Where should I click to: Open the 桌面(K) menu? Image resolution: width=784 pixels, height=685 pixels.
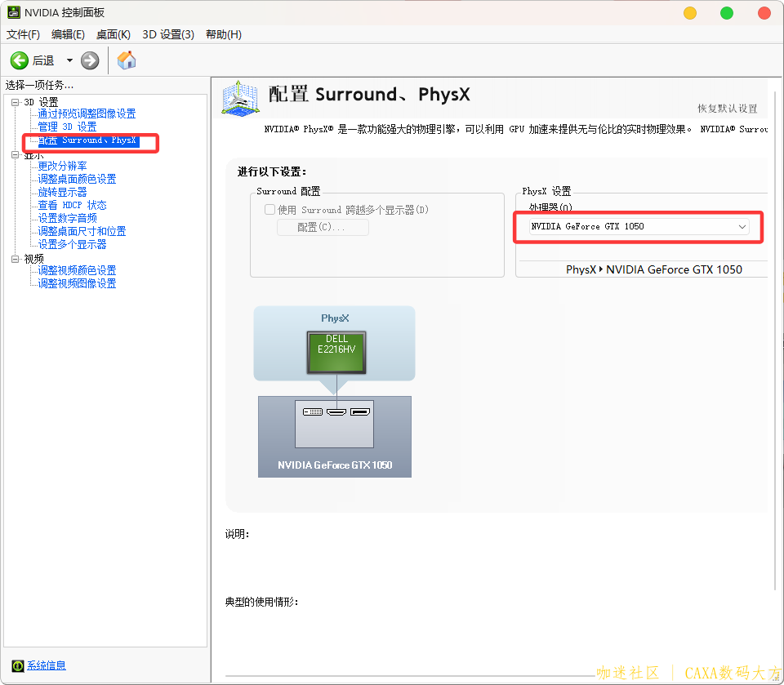(114, 34)
